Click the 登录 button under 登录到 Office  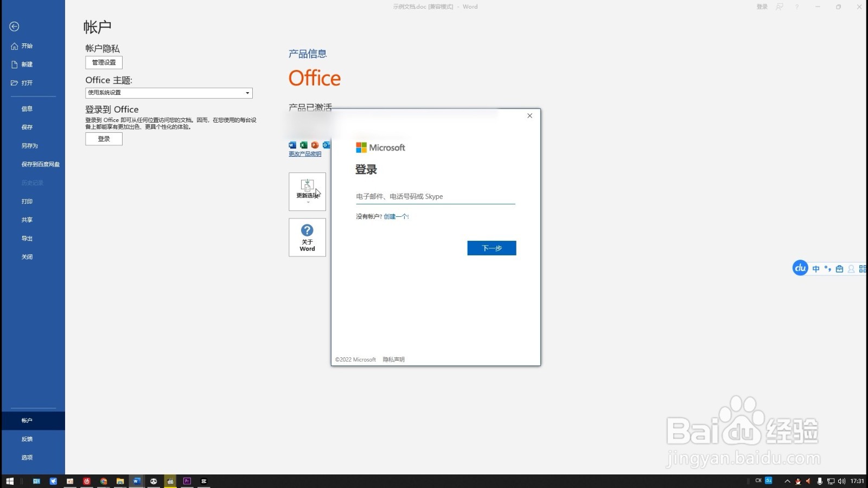tap(104, 139)
